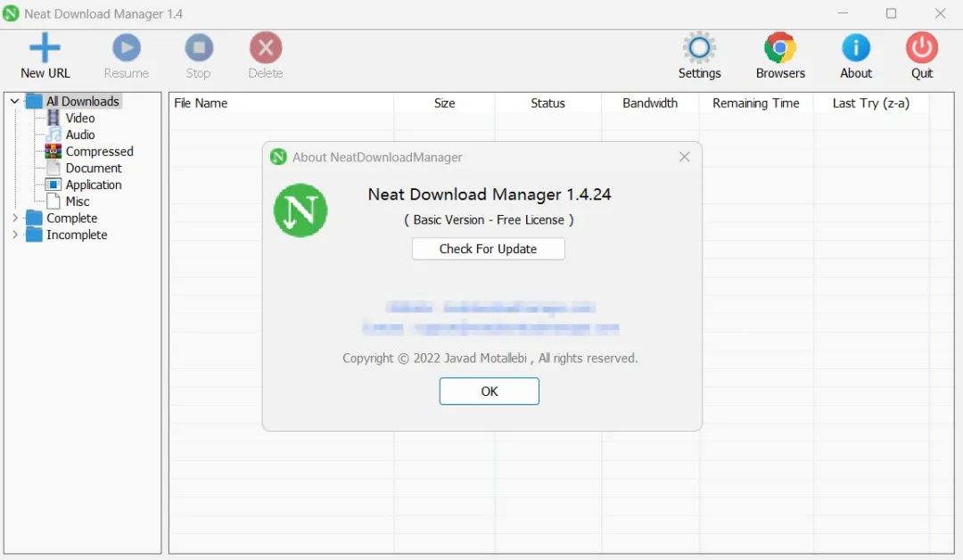
Task: Select the Video category film icon
Action: 53,118
